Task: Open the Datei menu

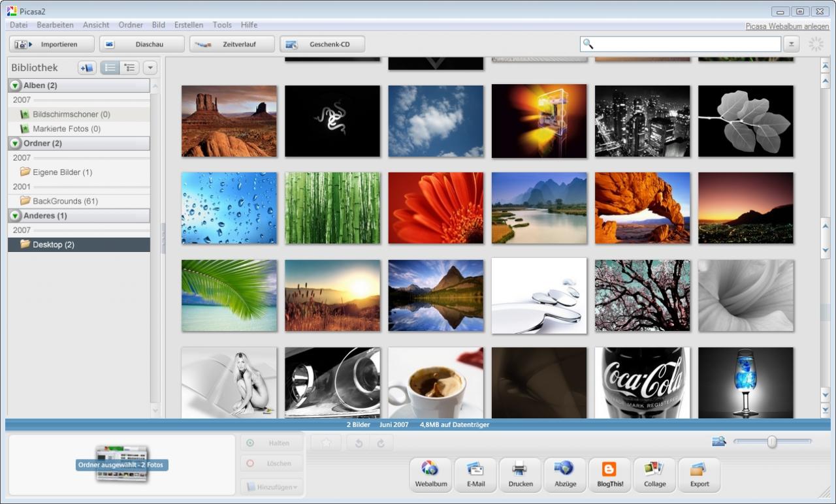Action: point(18,25)
